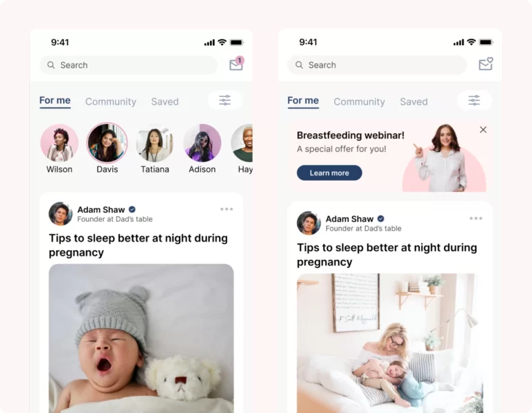Open Davis's story avatar

point(107,143)
